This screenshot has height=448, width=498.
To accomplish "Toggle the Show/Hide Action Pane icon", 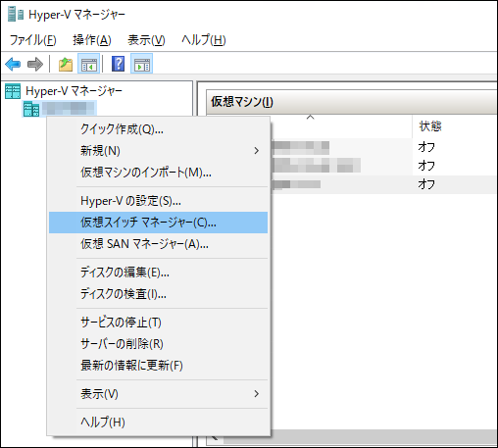I will [142, 64].
